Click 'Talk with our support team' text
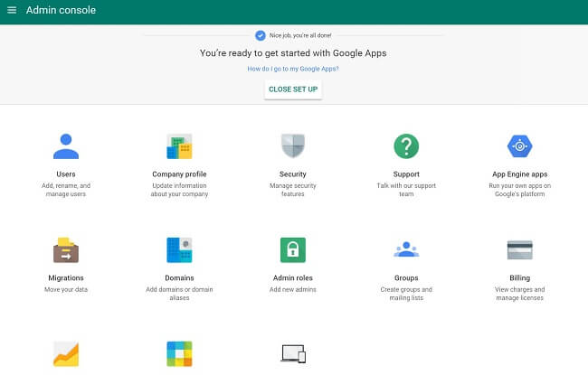The width and height of the screenshot is (588, 375). point(406,190)
